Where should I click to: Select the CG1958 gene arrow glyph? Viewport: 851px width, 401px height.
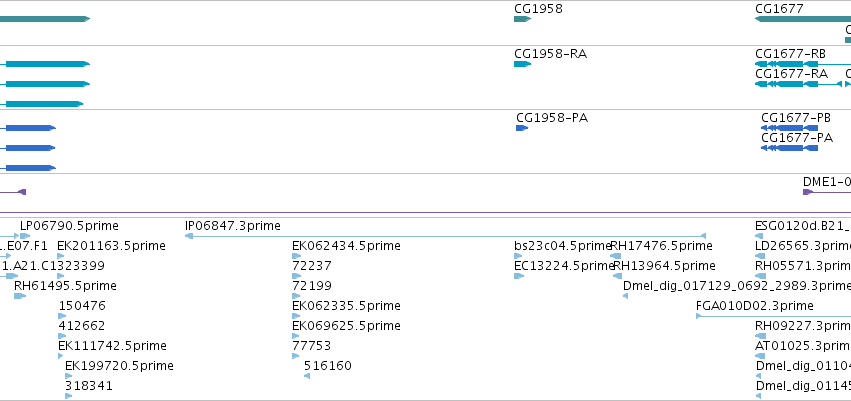pos(522,19)
